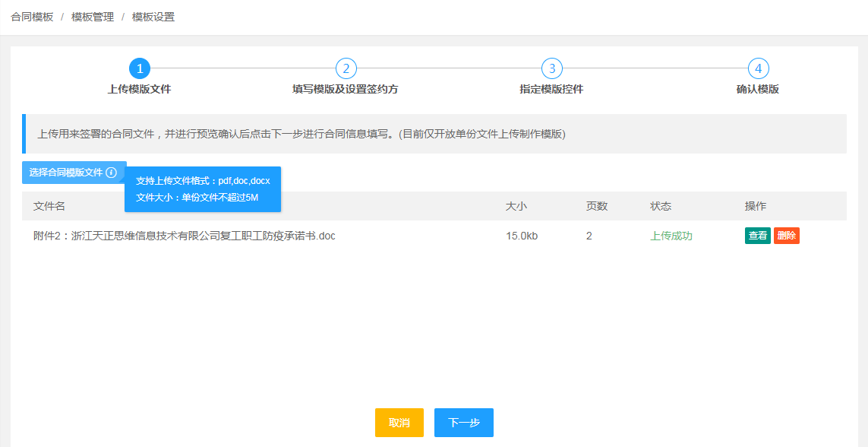This screenshot has width=868, height=447.
Task: Click step 4 circle for 确认模版
Action: coord(759,67)
